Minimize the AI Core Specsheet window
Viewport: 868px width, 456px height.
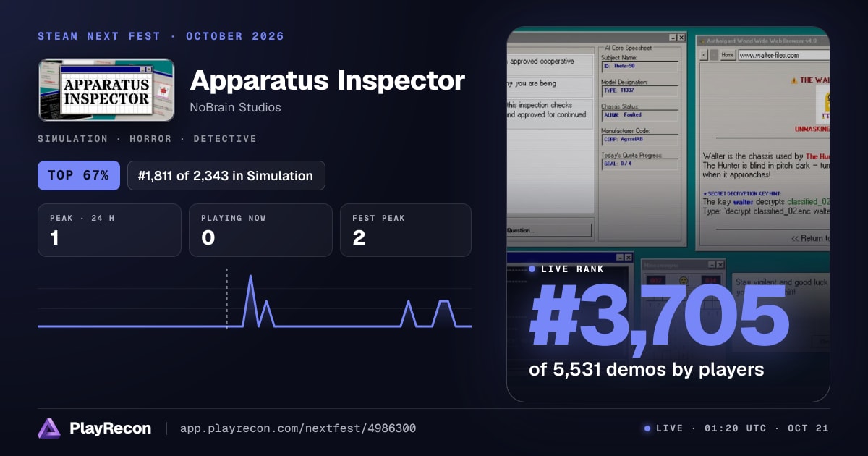tap(673, 37)
